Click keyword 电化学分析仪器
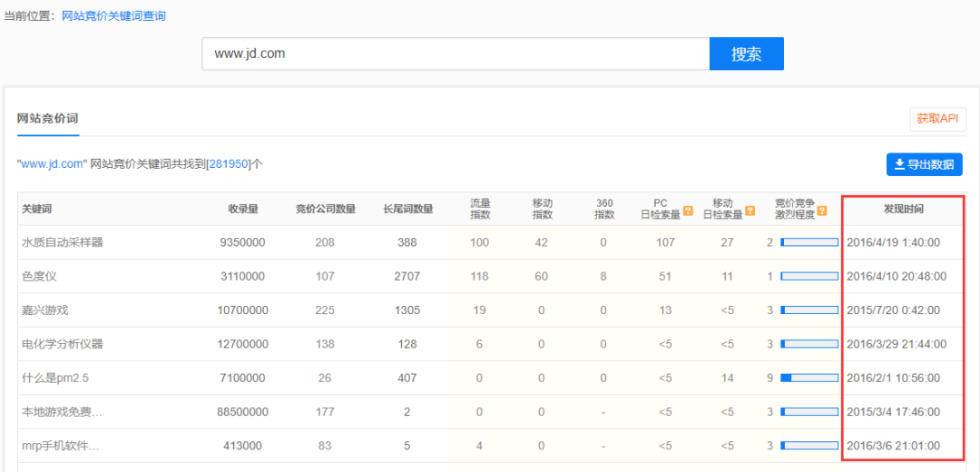 [x=62, y=344]
